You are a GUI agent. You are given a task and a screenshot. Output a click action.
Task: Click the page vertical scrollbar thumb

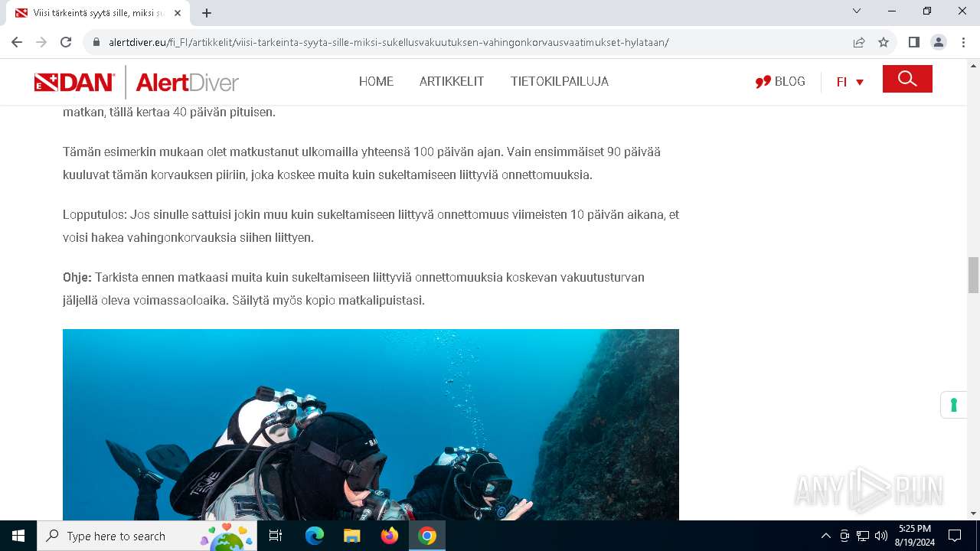pyautogui.click(x=973, y=275)
